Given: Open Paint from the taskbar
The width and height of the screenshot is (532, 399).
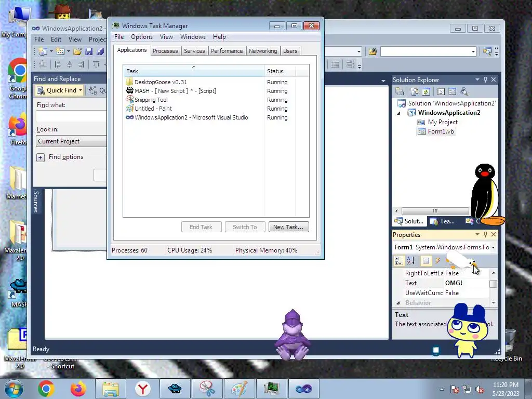Looking at the screenshot, I should pos(239,389).
